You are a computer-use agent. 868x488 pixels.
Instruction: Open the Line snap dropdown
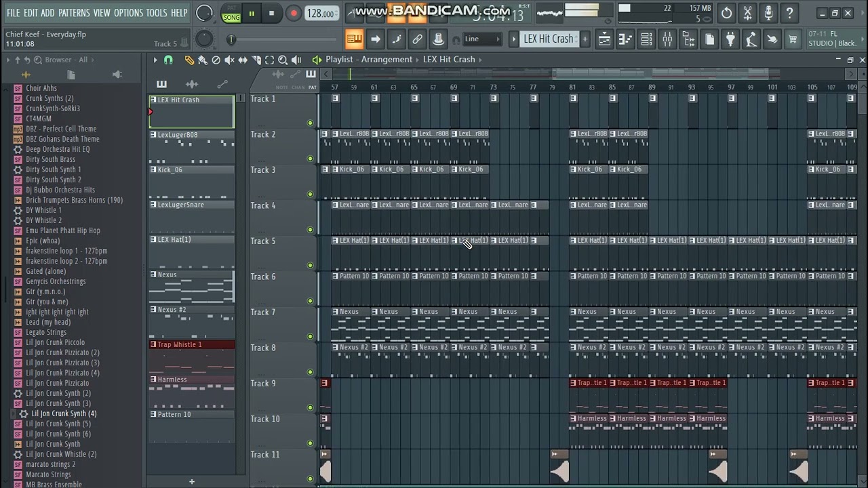click(482, 39)
